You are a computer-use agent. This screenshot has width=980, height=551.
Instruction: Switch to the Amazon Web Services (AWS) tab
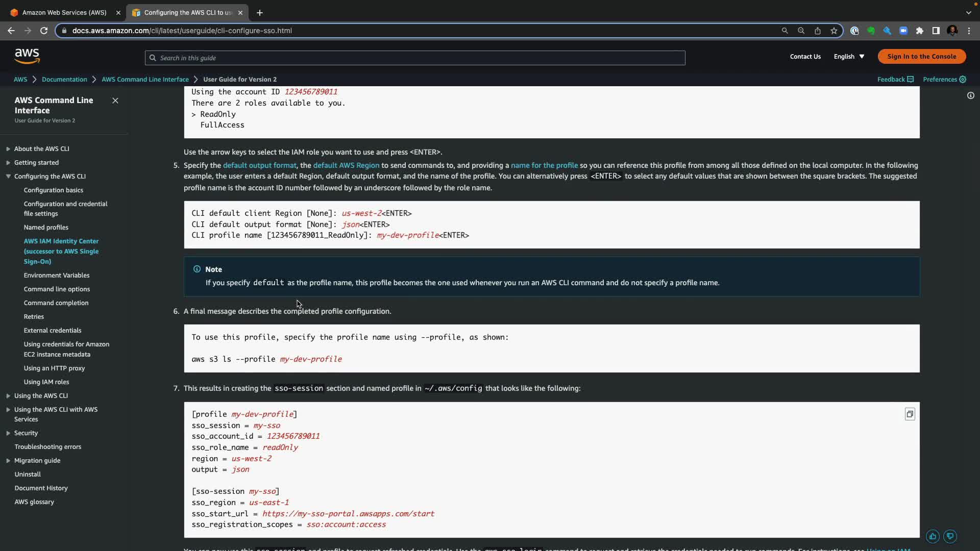point(64,13)
